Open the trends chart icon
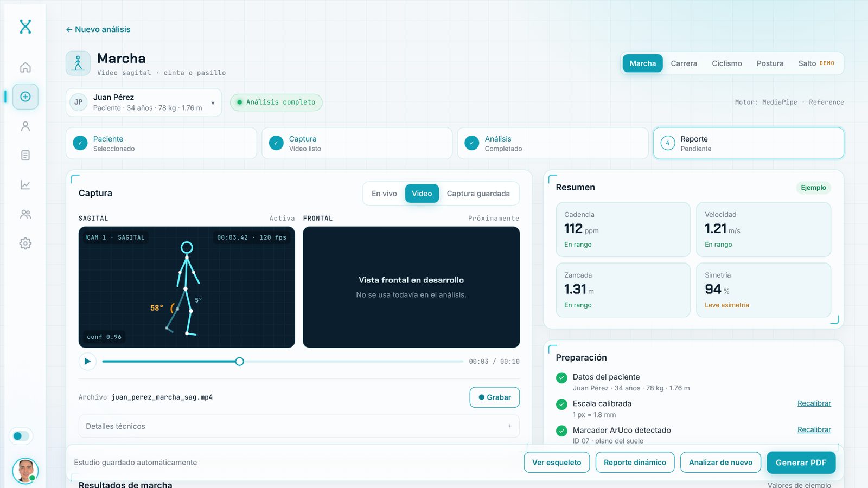This screenshot has width=868, height=488. tap(25, 185)
